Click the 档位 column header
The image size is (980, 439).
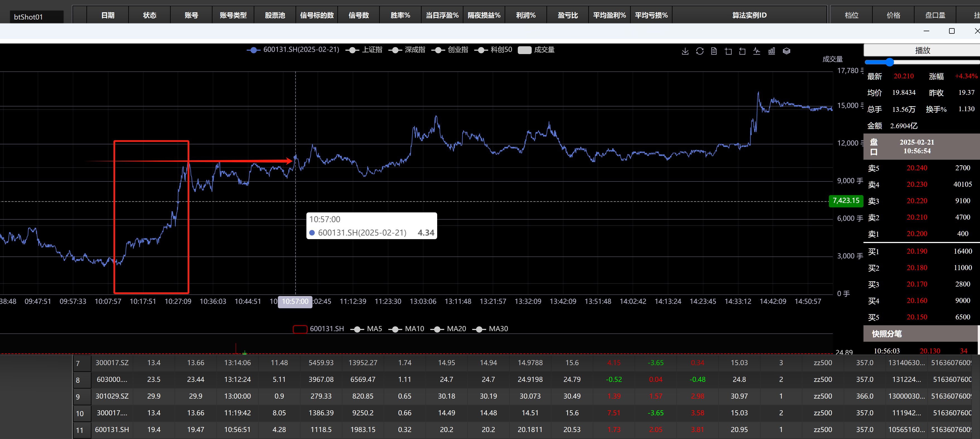(x=851, y=15)
